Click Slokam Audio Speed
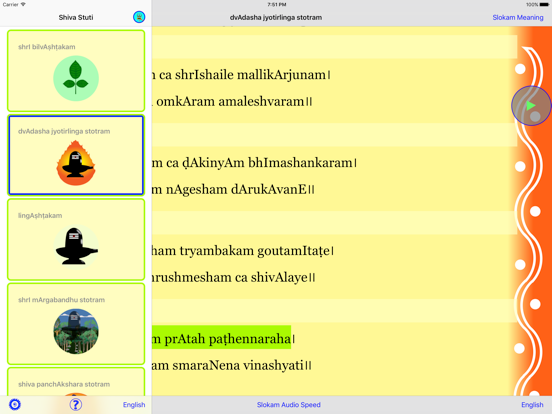Image resolution: width=552 pixels, height=414 pixels. point(289,404)
